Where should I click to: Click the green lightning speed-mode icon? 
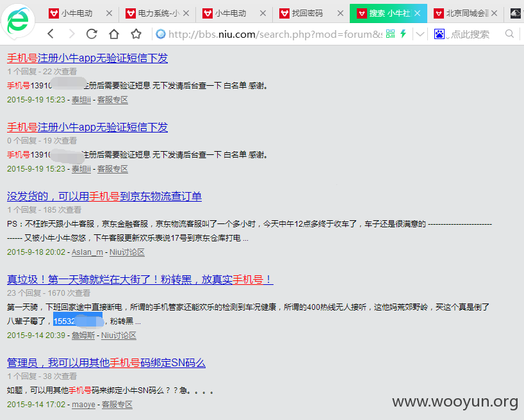point(404,34)
